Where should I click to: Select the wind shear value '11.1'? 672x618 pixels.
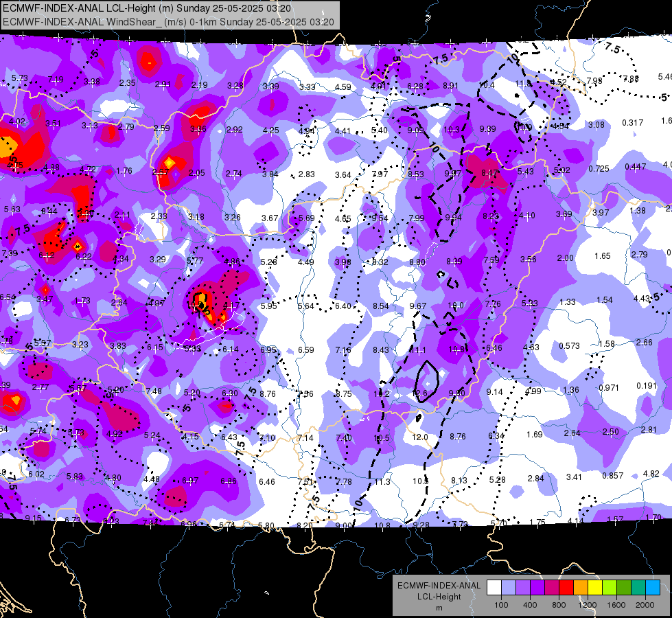(x=418, y=350)
